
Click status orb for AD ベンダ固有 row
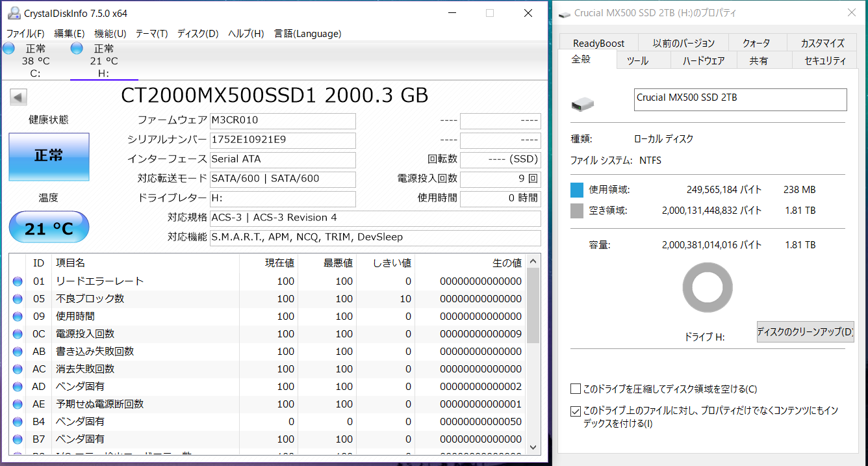18,387
